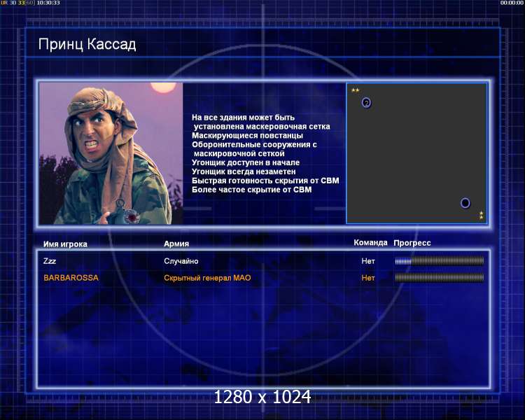Select the 'Команда' column header
Image resolution: width=525 pixels, height=420 pixels.
[370, 243]
